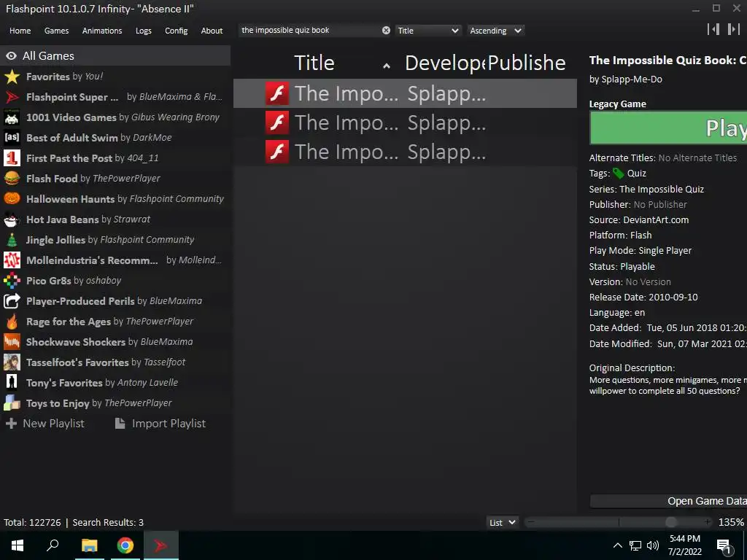Click the Player-Produced Perils share icon
This screenshot has height=560, width=747.
[x=12, y=301]
